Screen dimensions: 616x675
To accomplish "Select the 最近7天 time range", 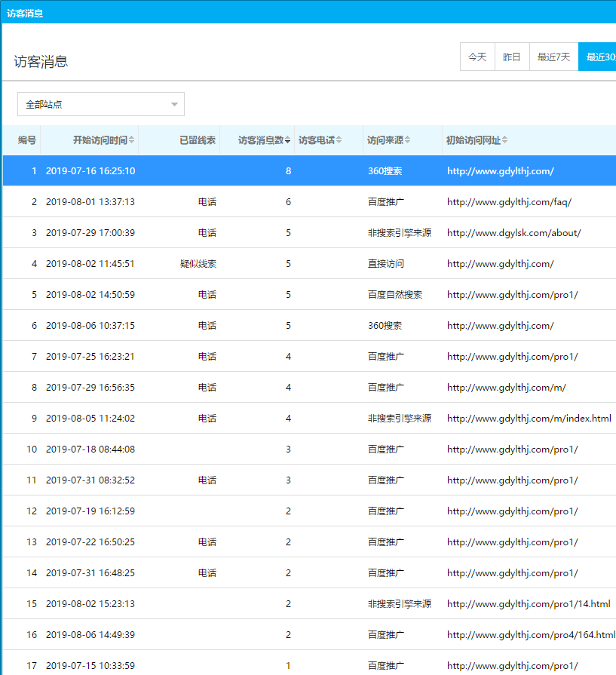I will click(x=553, y=57).
